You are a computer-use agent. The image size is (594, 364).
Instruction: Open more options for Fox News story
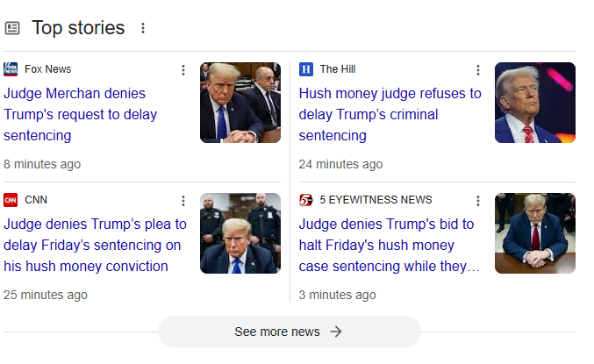(183, 70)
